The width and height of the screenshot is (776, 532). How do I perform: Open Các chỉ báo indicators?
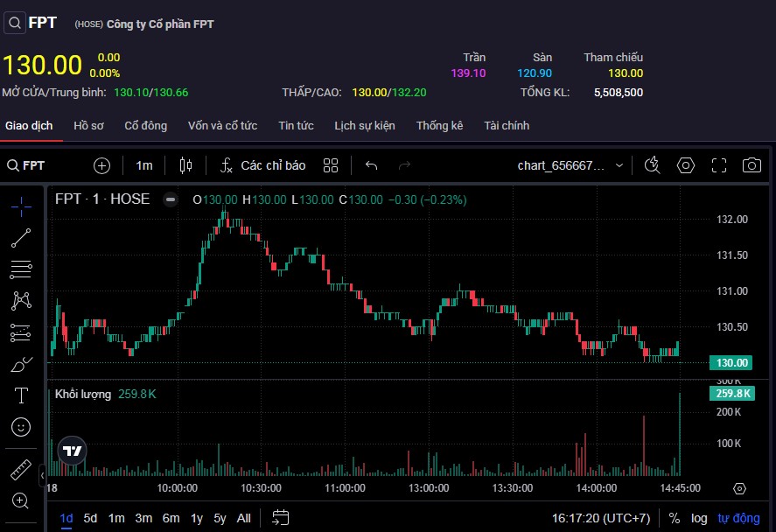(x=262, y=165)
